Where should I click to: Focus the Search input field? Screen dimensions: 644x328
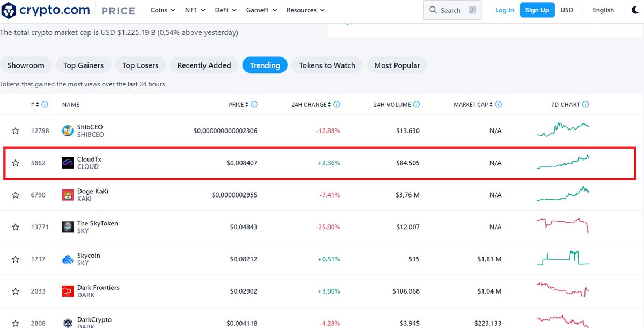453,10
